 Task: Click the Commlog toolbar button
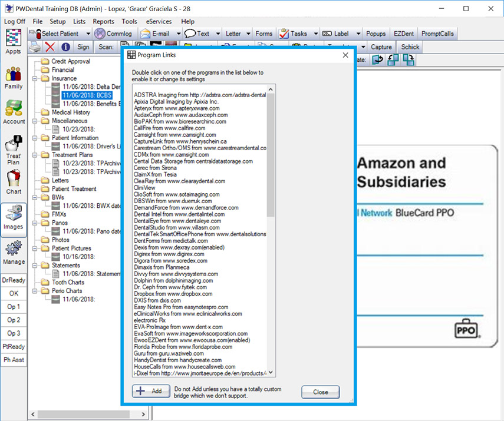click(113, 34)
